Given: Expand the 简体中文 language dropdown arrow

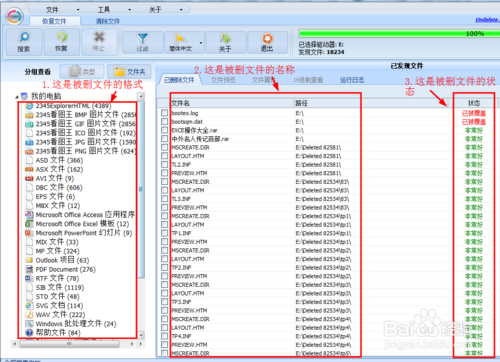Looking at the screenshot, I should point(201,43).
